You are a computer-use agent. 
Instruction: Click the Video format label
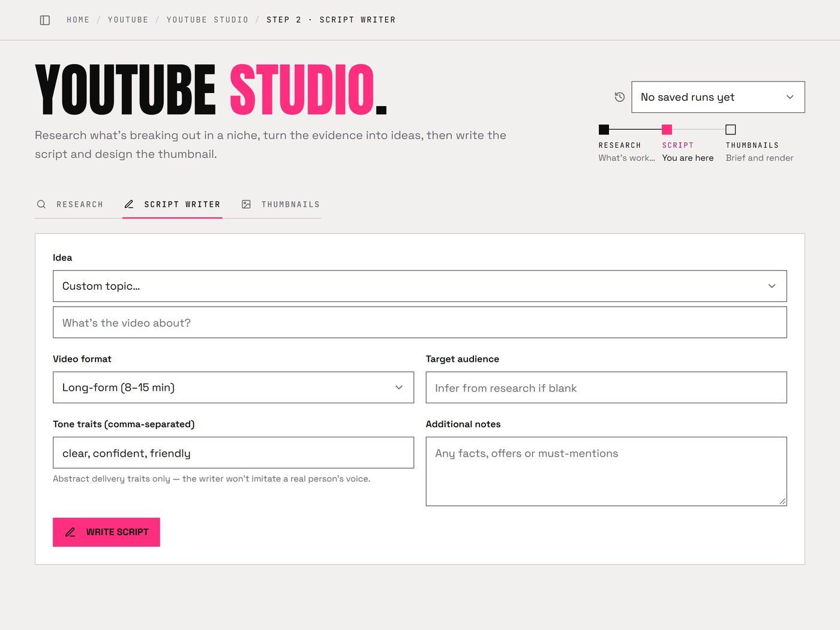click(82, 359)
